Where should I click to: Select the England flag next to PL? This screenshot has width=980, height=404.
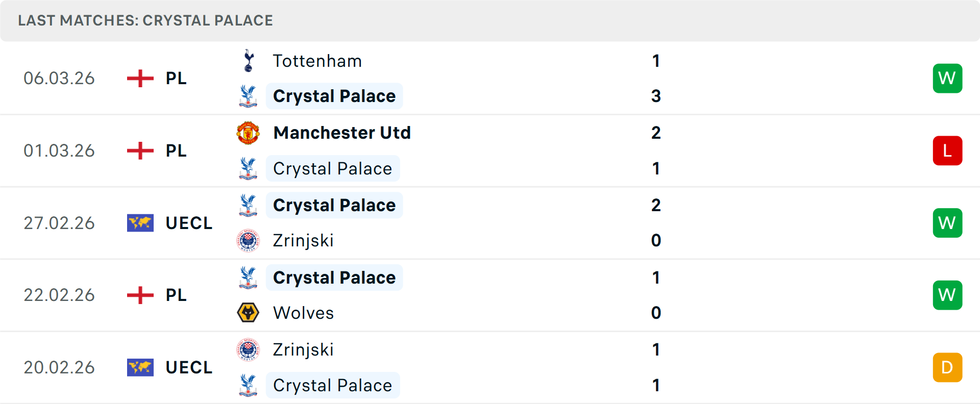(140, 78)
